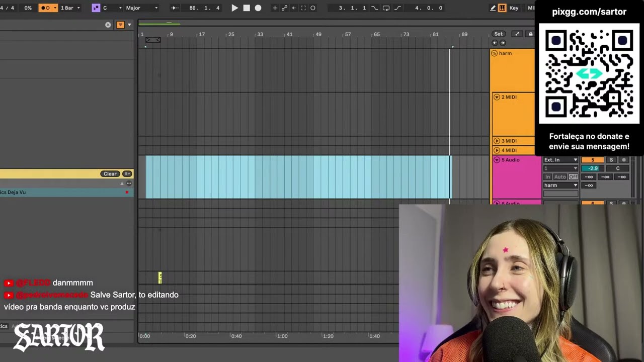Clear the browser search with X icon
The width and height of the screenshot is (644, 362).
click(108, 25)
